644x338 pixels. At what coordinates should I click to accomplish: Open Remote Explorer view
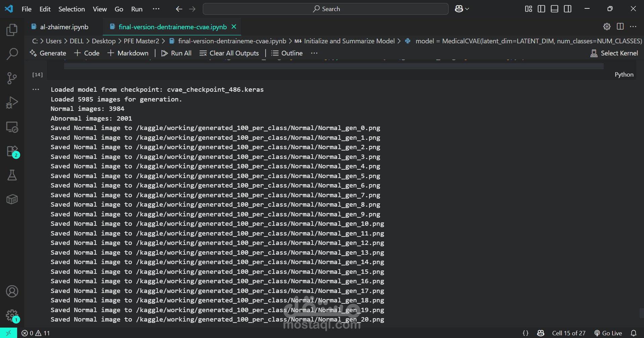pos(12,127)
